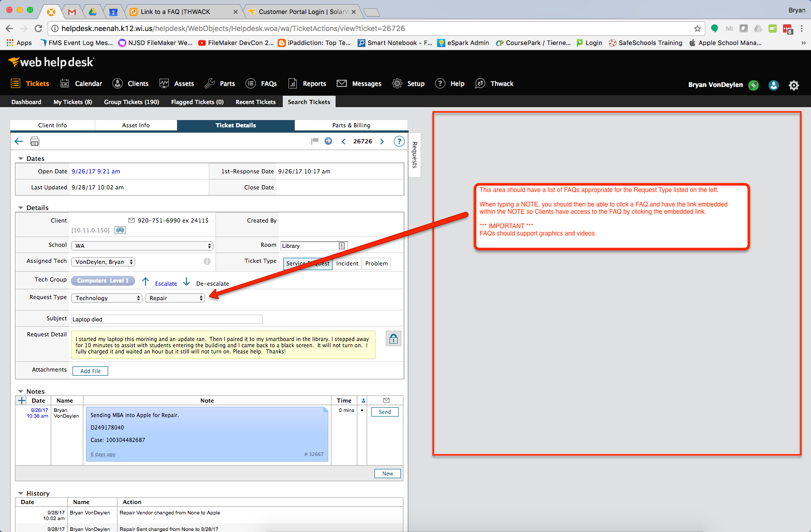The width and height of the screenshot is (811, 532).
Task: Open the Repair sub-type dropdown
Action: (175, 298)
